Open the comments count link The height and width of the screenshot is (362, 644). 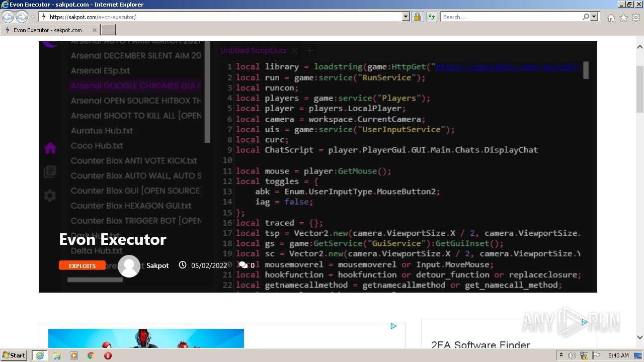coord(247,265)
